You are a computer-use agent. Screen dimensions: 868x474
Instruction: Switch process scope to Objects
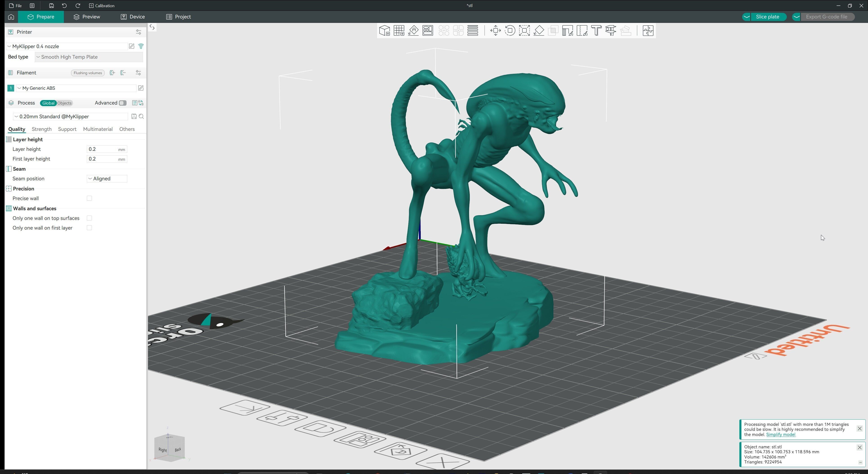coord(64,103)
